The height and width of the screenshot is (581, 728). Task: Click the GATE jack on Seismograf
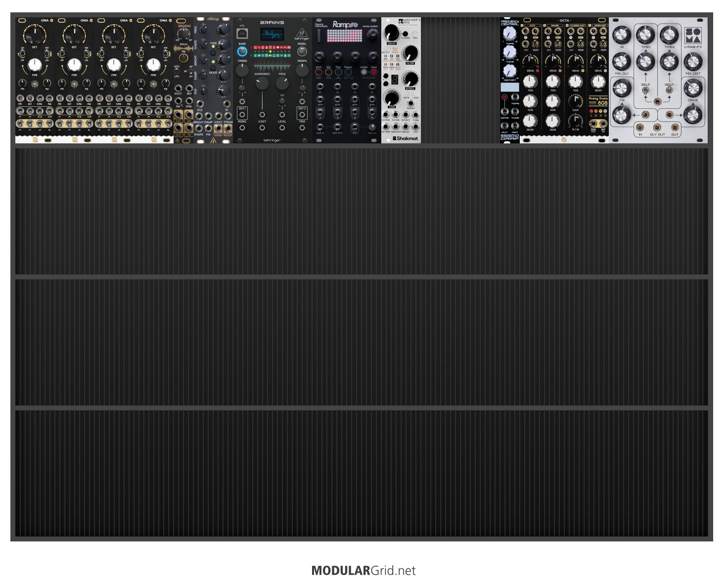point(504,112)
